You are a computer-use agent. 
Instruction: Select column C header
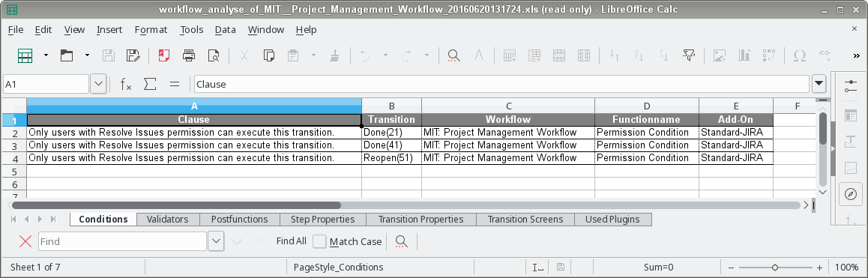(508, 106)
